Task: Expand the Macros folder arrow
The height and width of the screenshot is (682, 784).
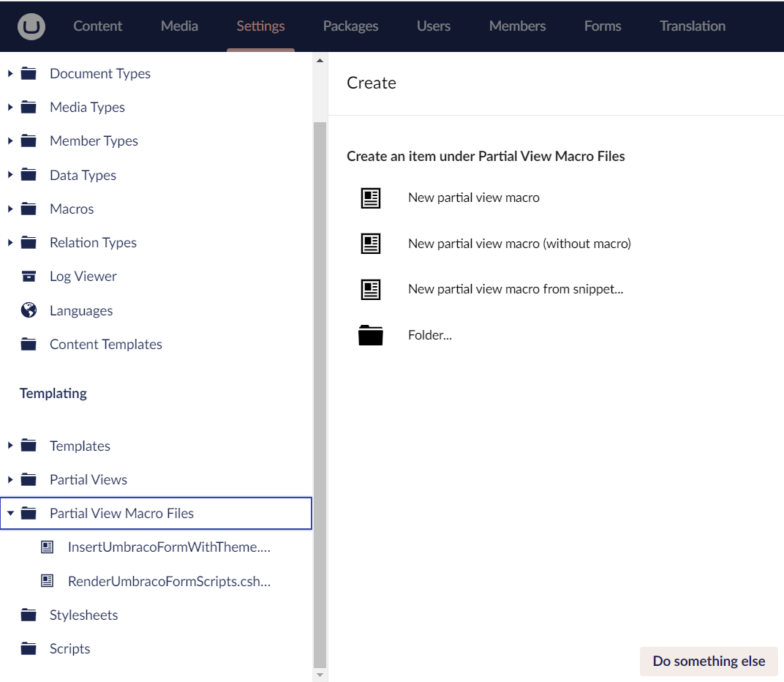Action: (x=10, y=209)
